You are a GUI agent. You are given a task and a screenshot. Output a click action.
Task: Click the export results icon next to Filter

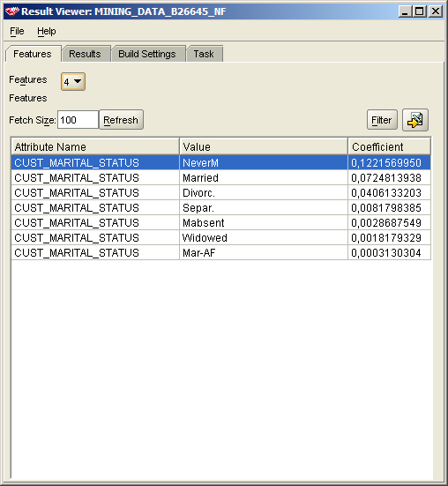point(415,120)
